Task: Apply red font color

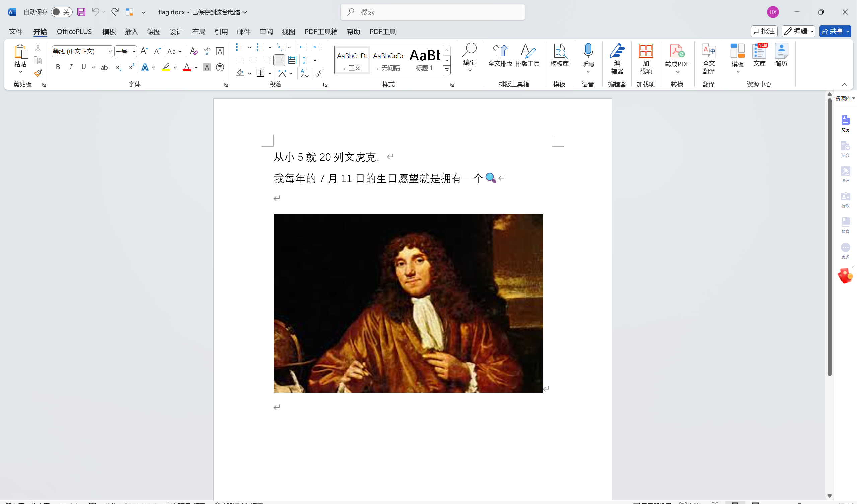Action: (x=186, y=67)
